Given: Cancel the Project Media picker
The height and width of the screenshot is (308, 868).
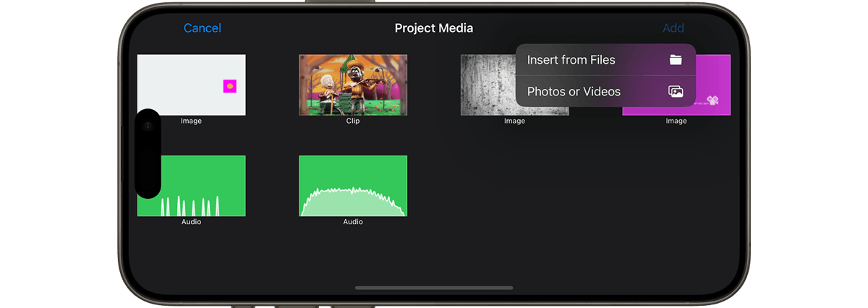Looking at the screenshot, I should [x=203, y=28].
